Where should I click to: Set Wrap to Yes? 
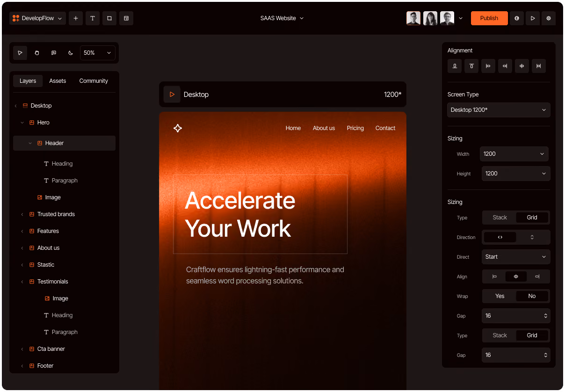(500, 296)
